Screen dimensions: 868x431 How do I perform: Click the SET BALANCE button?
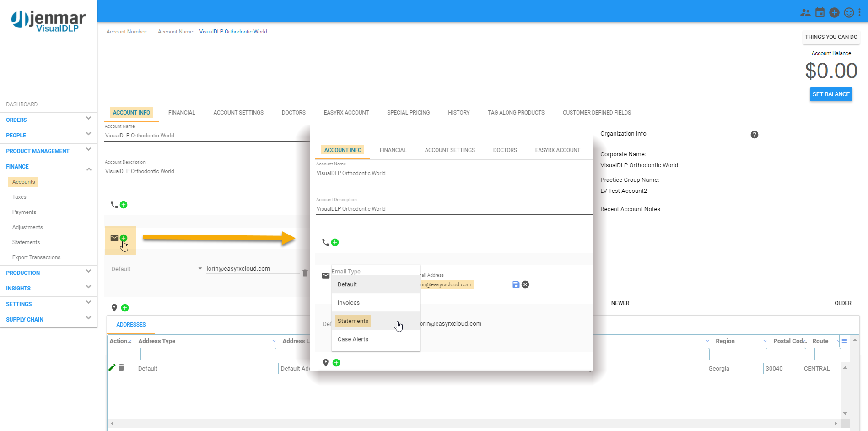pos(831,94)
